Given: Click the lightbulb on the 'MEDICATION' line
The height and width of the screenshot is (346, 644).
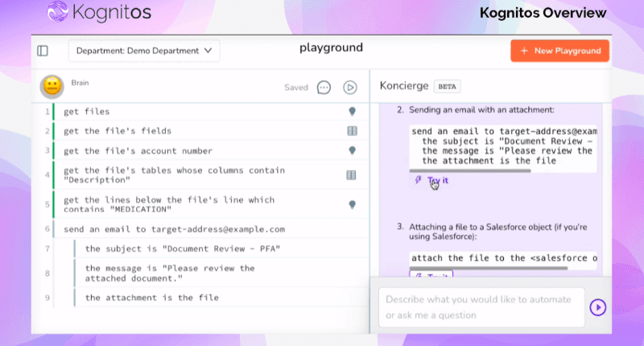Looking at the screenshot, I should tap(352, 204).
